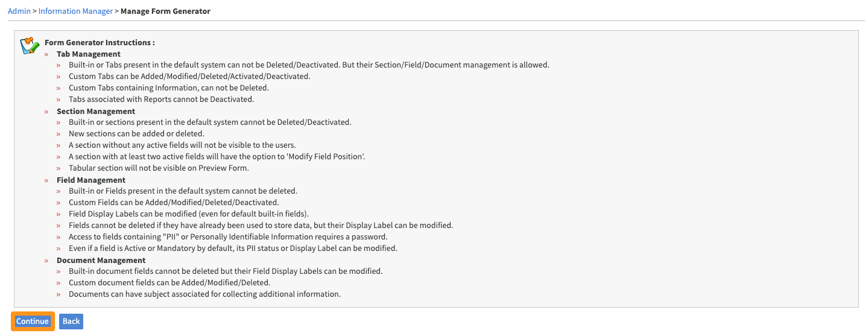Click the bullet arrow beside Tab Management
The height and width of the screenshot is (336, 868).
(46, 54)
